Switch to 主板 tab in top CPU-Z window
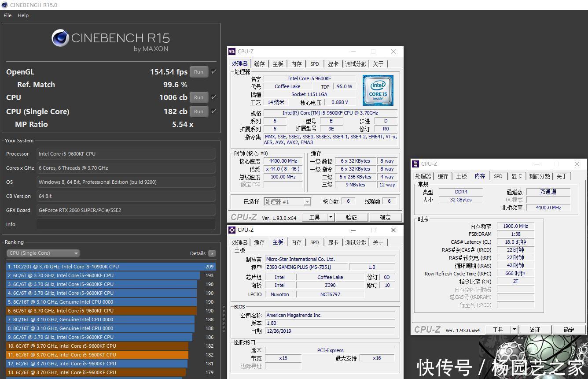588x379 pixels. (278, 64)
